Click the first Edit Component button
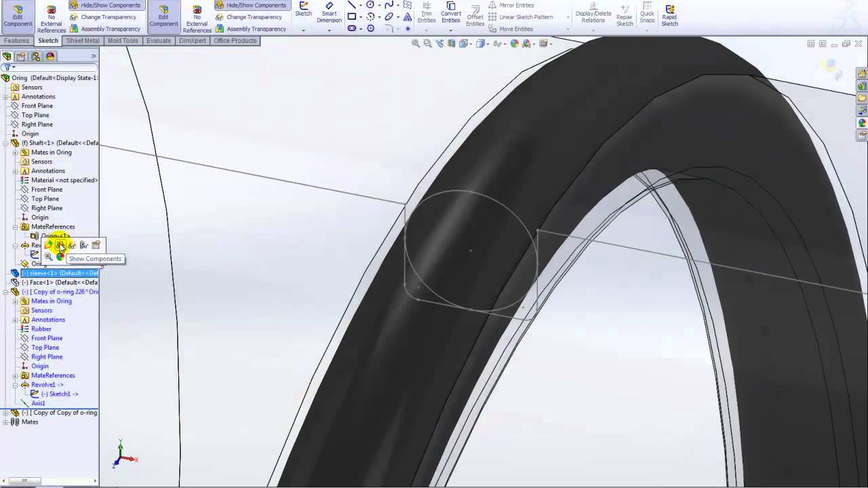Screen dimensions: 868x488 (x=18, y=16)
